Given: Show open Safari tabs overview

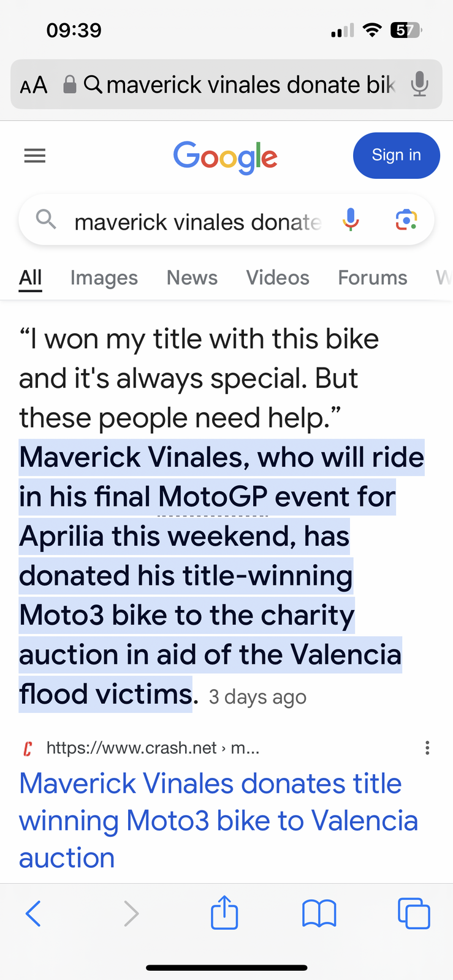Looking at the screenshot, I should coord(414,913).
